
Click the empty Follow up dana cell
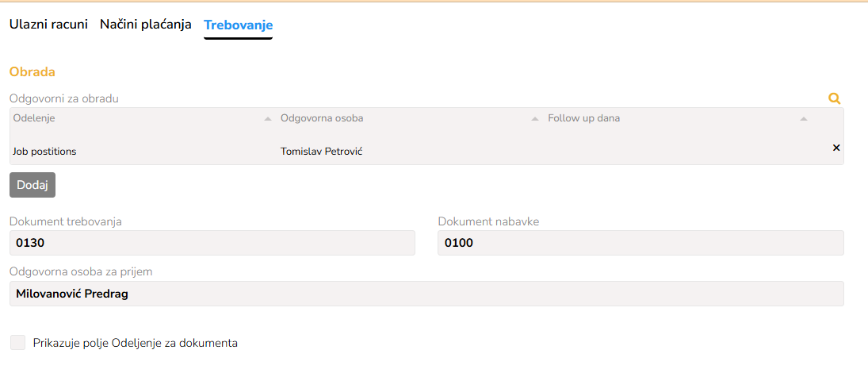(674, 151)
